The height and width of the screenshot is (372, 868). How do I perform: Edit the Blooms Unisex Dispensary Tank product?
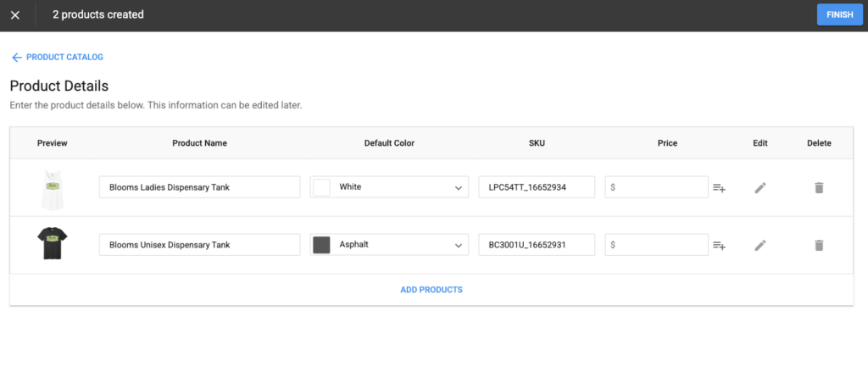coord(760,245)
